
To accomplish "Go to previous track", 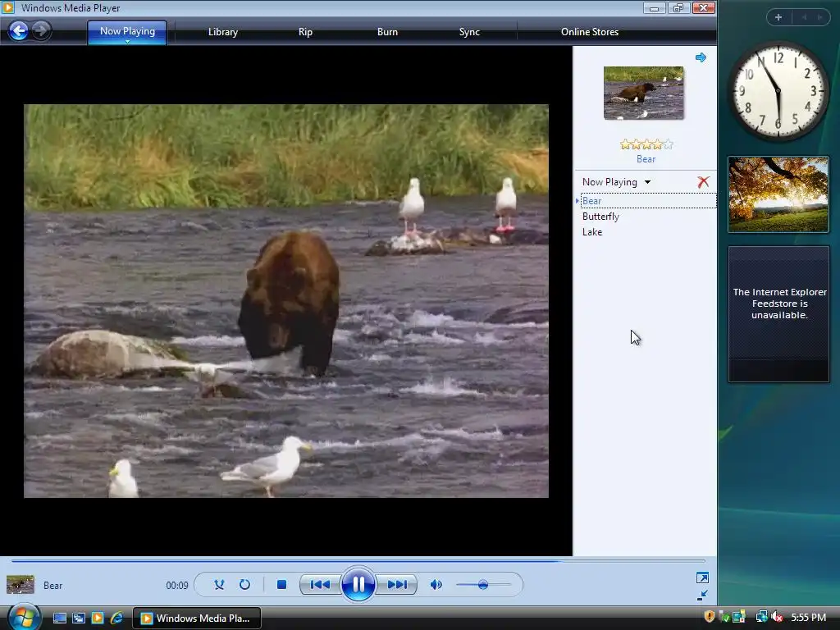I will (321, 584).
